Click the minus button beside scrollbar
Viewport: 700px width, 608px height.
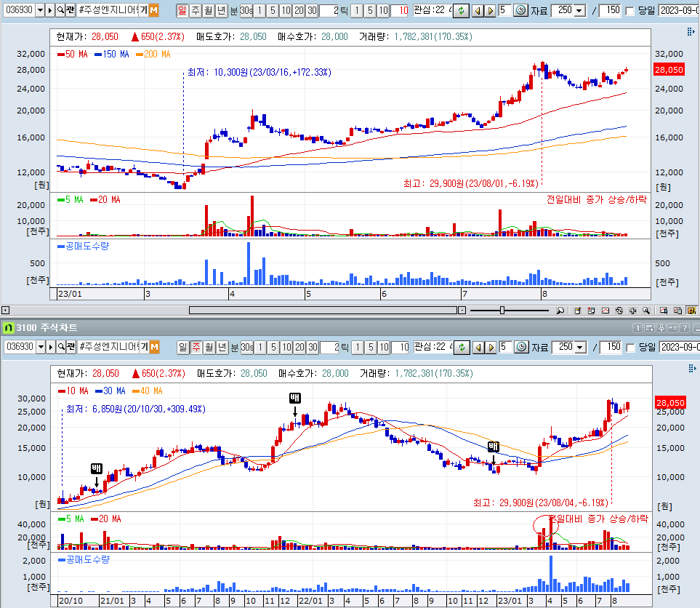pos(462,310)
